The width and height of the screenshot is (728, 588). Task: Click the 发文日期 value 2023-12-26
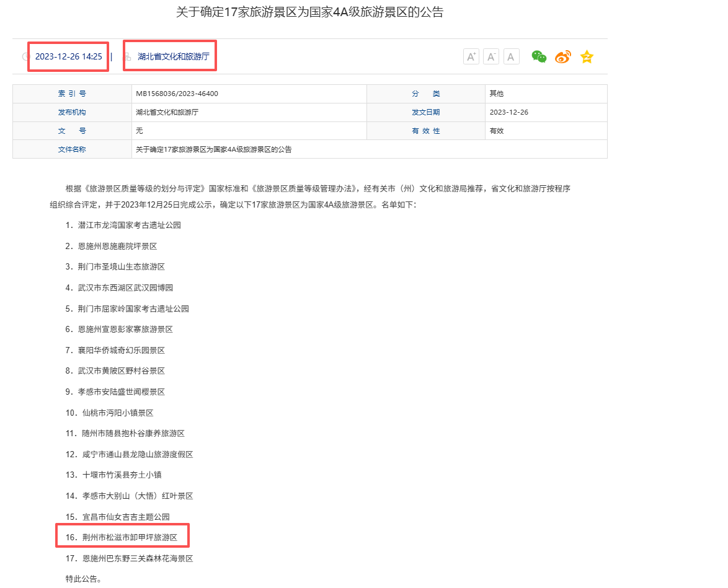coord(508,112)
